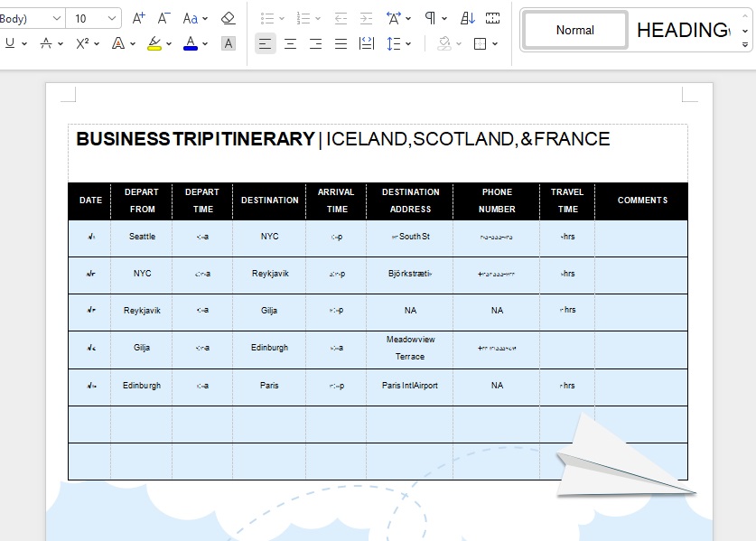This screenshot has height=541, width=756.
Task: Click the Clear Formatting eraser icon
Action: 228,18
